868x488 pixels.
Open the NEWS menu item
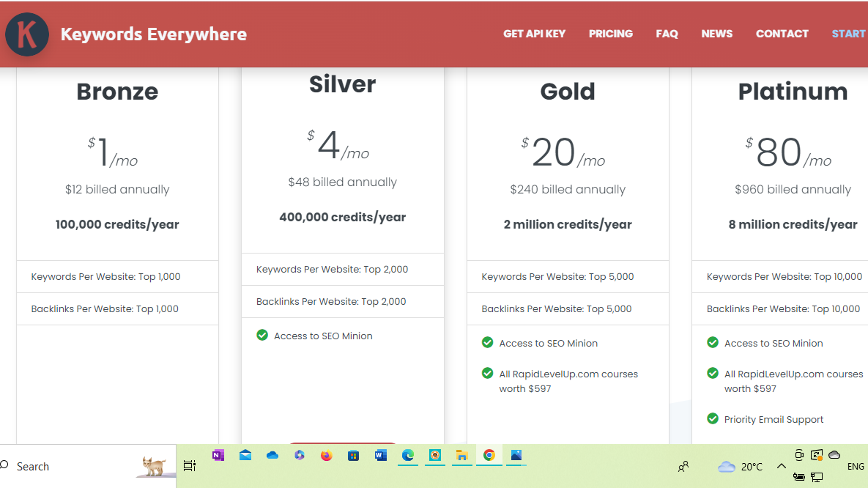coord(717,34)
